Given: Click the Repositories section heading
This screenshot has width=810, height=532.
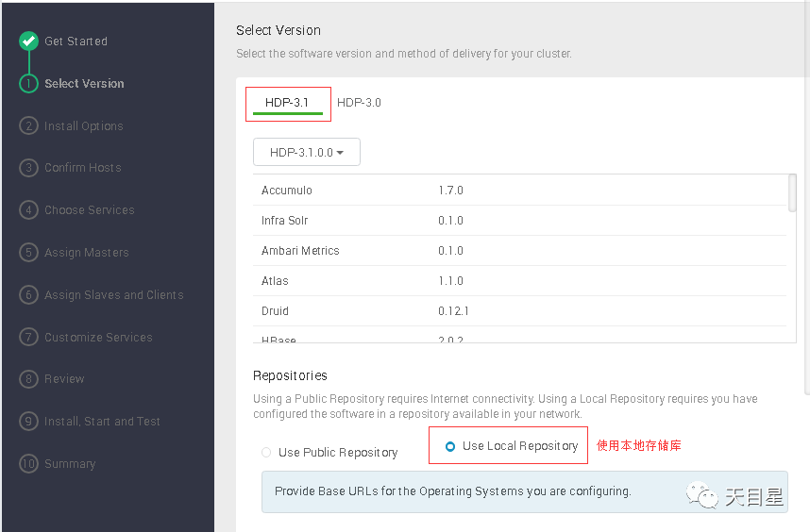Looking at the screenshot, I should tap(290, 375).
